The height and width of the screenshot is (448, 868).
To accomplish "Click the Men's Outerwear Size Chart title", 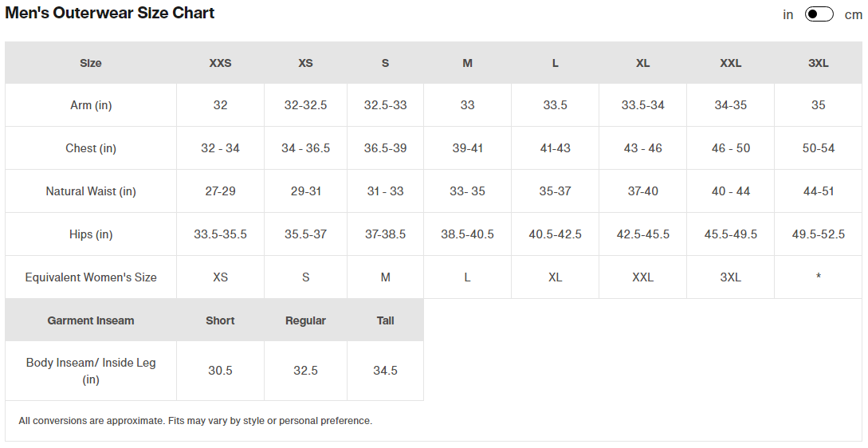I will (x=110, y=13).
